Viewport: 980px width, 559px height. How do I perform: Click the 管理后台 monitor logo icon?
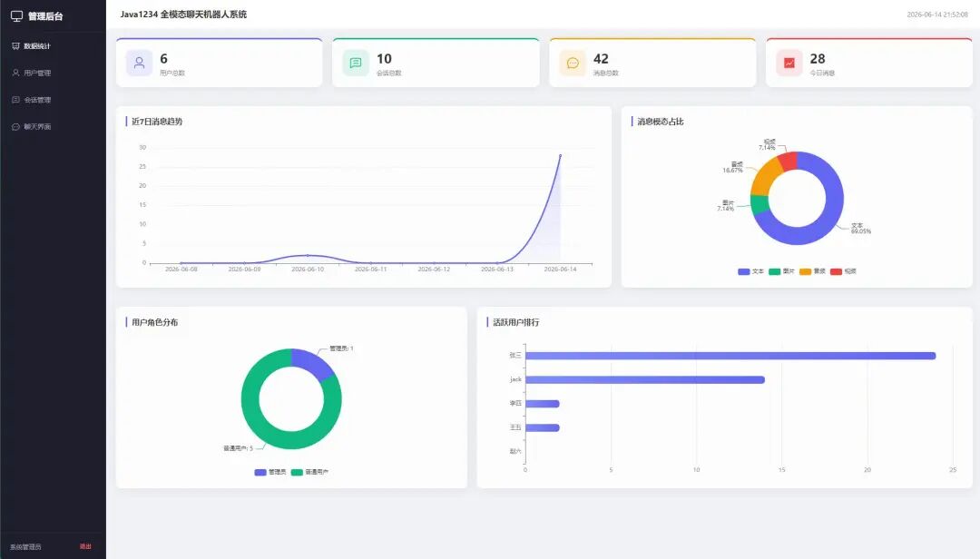coord(17,16)
